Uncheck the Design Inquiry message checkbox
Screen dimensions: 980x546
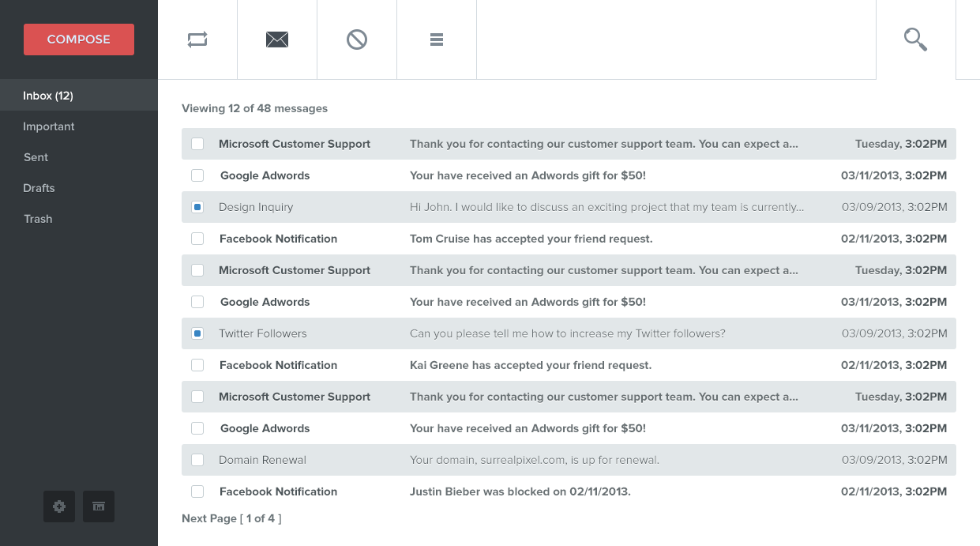click(197, 207)
